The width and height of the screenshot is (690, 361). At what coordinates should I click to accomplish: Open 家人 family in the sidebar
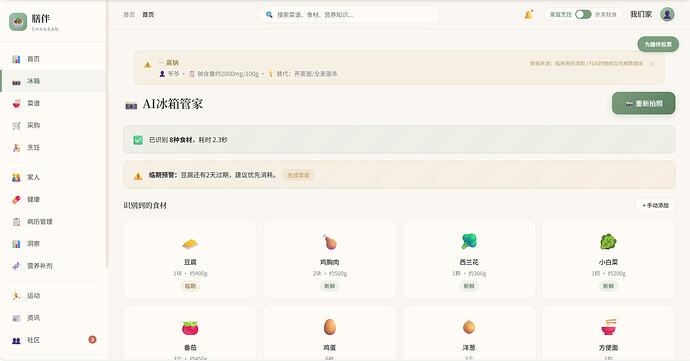(x=53, y=177)
